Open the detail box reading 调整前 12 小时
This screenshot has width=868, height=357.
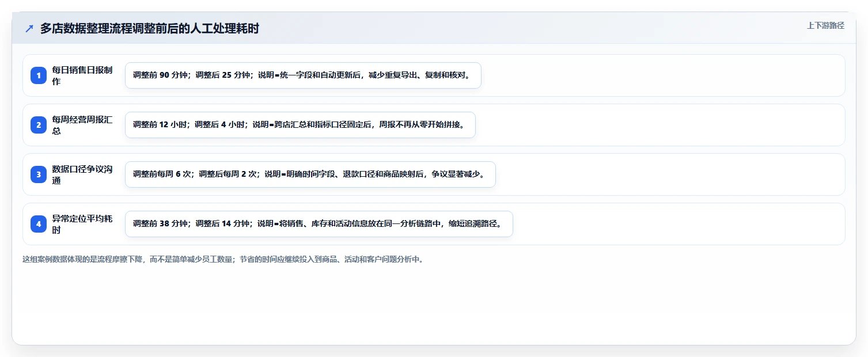coord(300,125)
